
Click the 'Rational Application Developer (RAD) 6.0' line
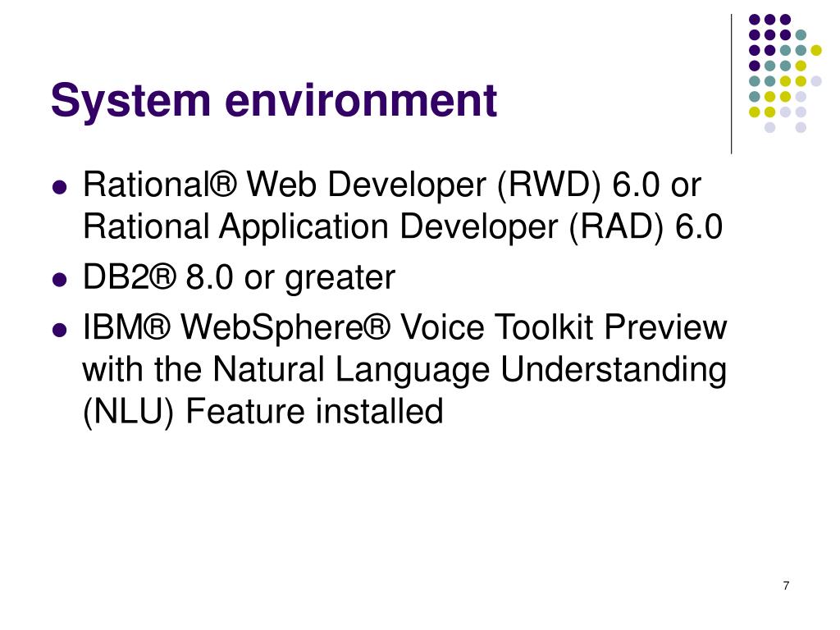pos(403,226)
